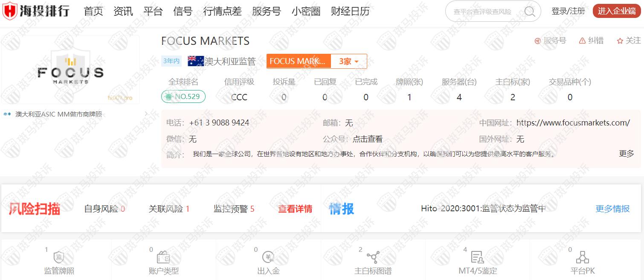Open the 平台PK comparison icon
The image size is (644, 280).
[x=582, y=257]
